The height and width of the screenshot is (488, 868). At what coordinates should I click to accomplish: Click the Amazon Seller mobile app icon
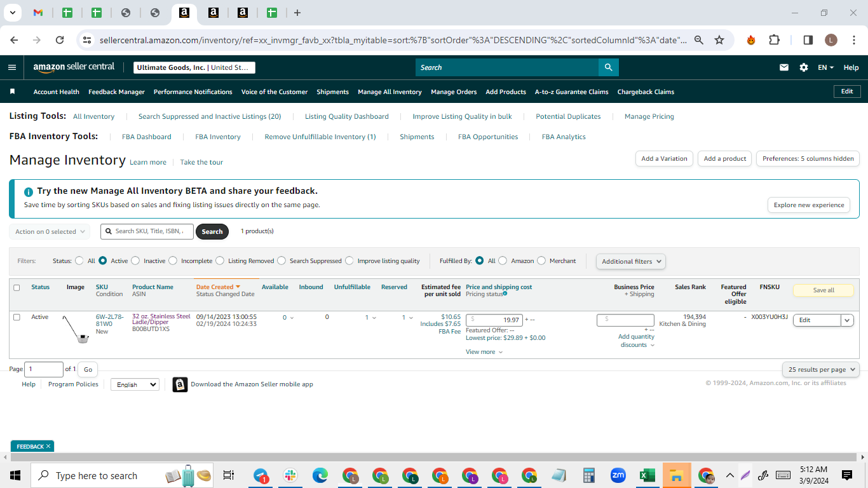[180, 384]
